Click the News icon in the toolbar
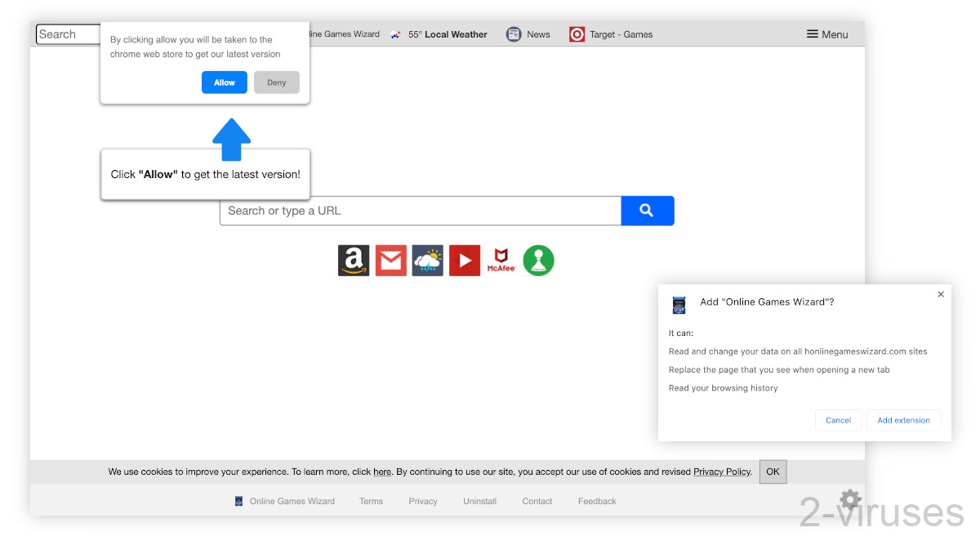 (514, 34)
